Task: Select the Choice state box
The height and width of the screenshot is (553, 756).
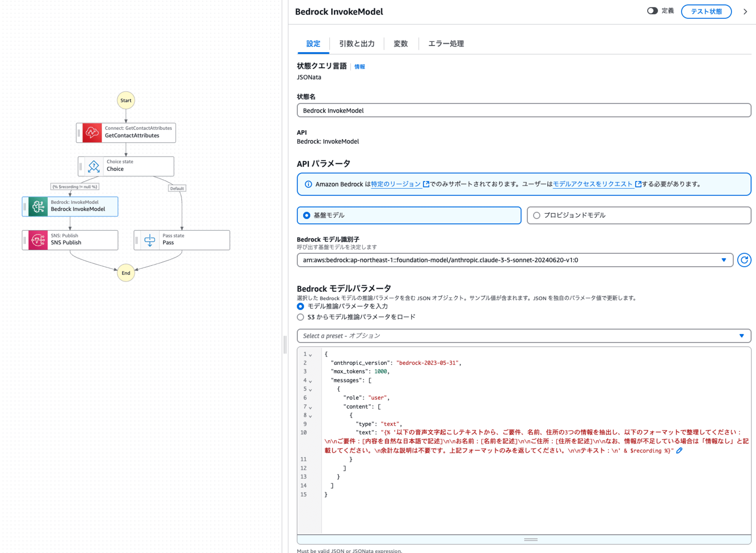Action: [126, 166]
